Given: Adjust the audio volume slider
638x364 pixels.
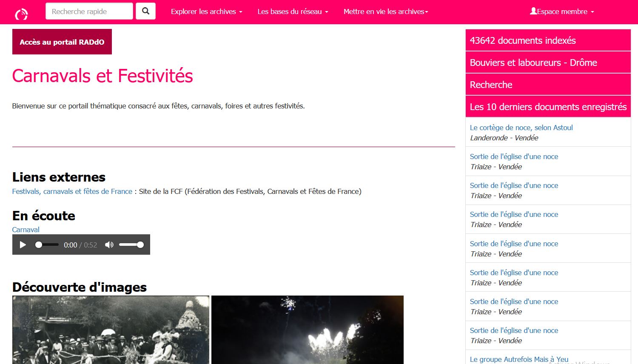Looking at the screenshot, I should [x=131, y=245].
